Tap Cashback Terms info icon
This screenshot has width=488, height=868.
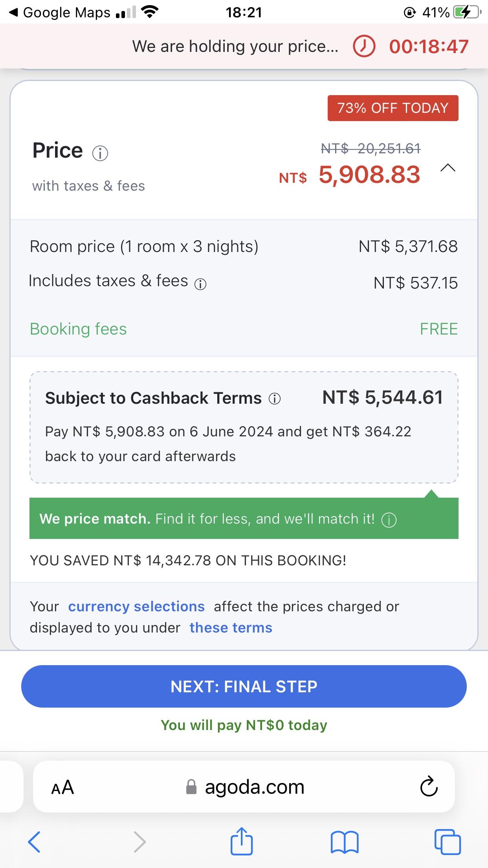pyautogui.click(x=274, y=399)
